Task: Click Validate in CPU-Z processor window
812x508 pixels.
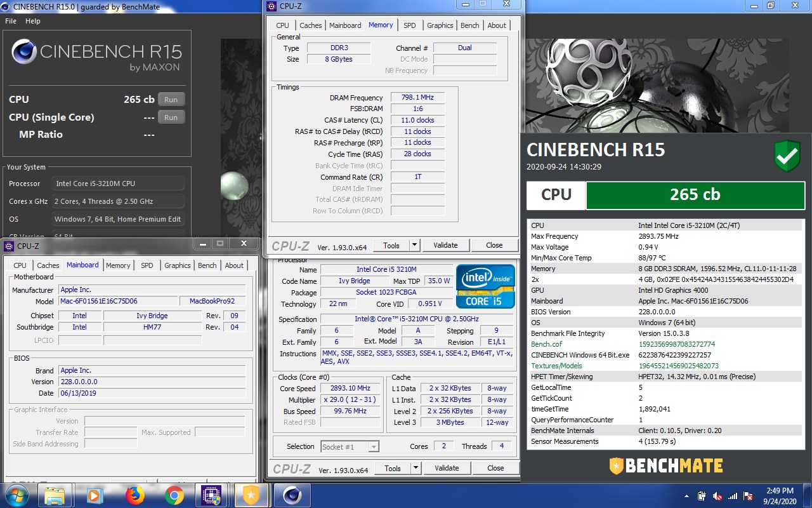Action: tap(447, 468)
